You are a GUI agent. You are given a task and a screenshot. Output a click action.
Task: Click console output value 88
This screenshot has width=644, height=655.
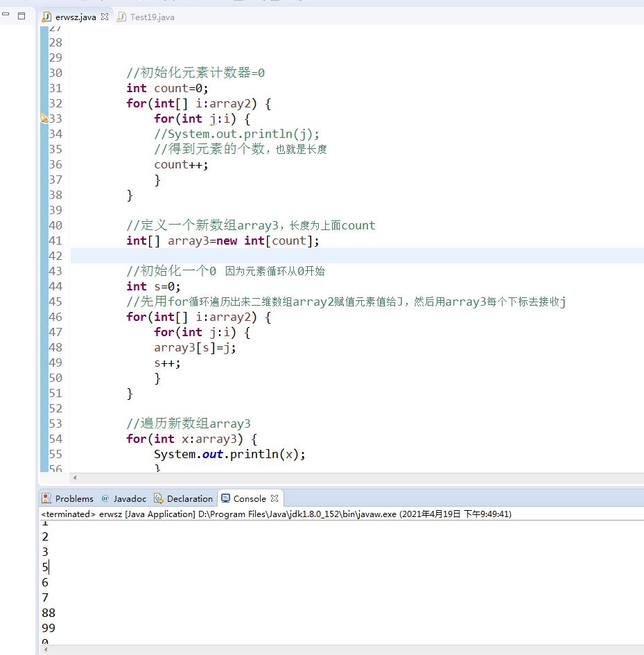point(49,613)
